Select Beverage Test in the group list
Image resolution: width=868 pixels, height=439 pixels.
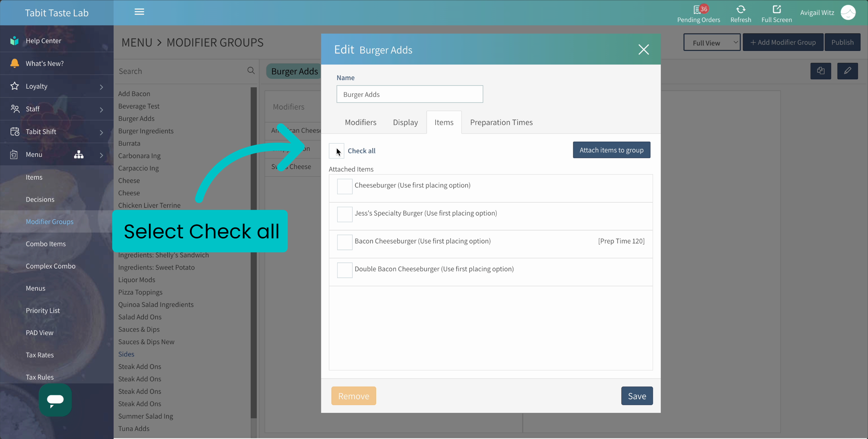pyautogui.click(x=139, y=106)
